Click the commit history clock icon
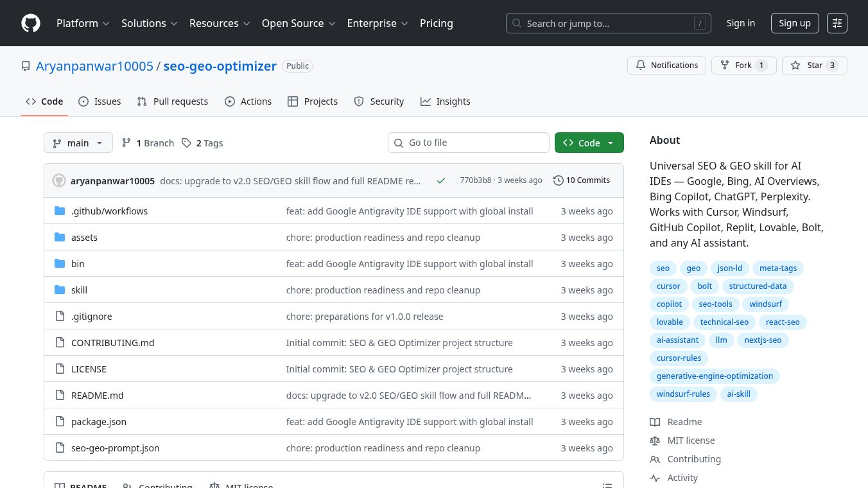868x488 pixels. pyautogui.click(x=558, y=180)
